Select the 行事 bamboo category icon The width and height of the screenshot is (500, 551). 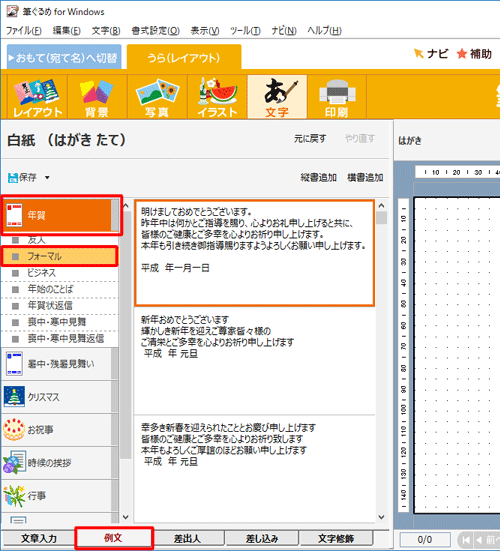14,495
